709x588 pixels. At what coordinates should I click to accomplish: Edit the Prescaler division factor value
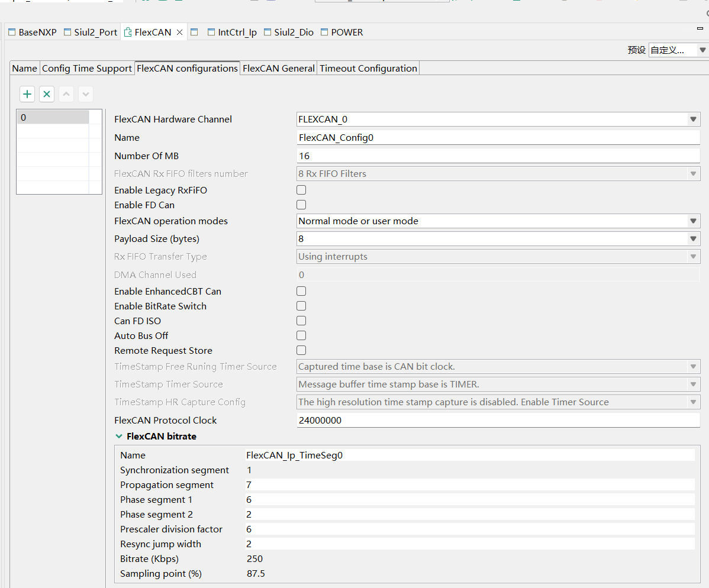[x=470, y=529]
